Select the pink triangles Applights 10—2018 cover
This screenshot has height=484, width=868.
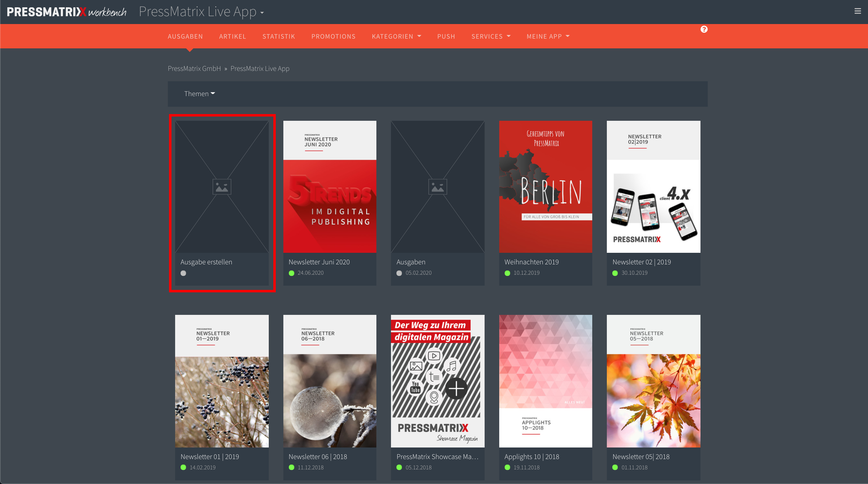(x=545, y=381)
